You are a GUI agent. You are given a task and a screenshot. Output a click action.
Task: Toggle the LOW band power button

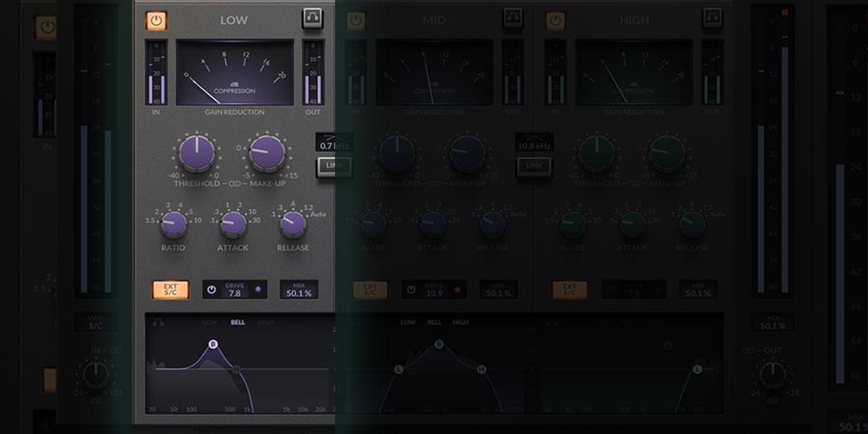[156, 20]
